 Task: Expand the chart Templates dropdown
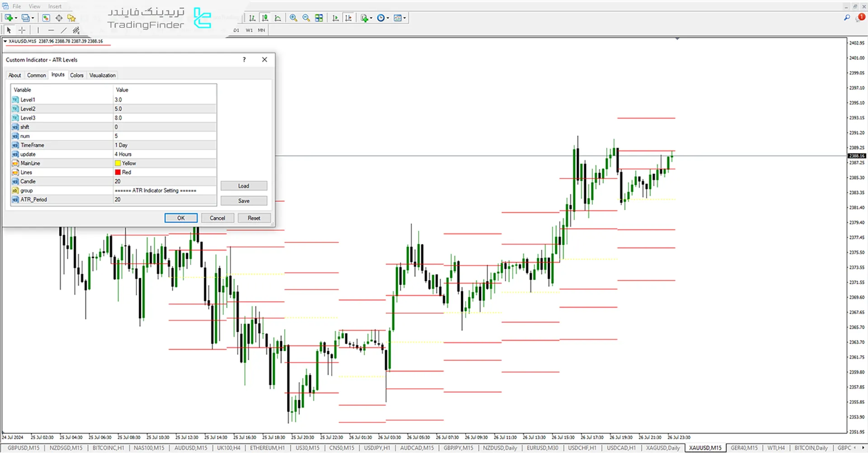click(x=405, y=18)
